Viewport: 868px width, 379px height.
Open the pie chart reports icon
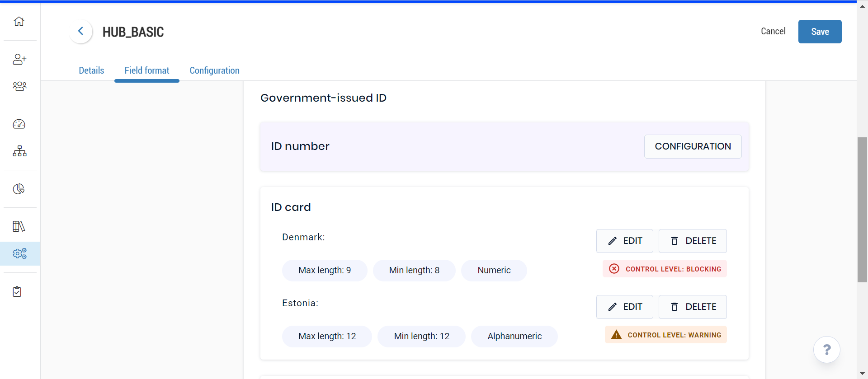coord(19,189)
